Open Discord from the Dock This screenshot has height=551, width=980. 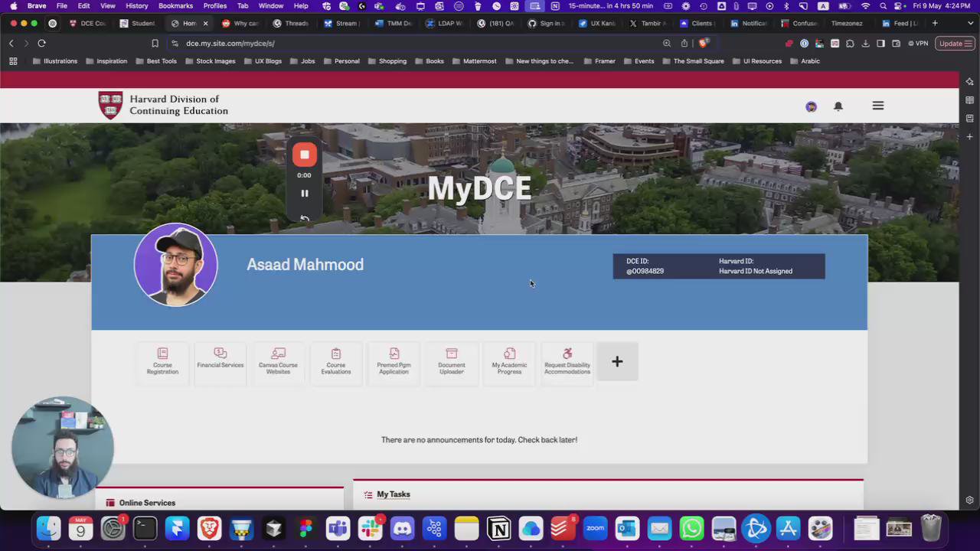point(402,529)
